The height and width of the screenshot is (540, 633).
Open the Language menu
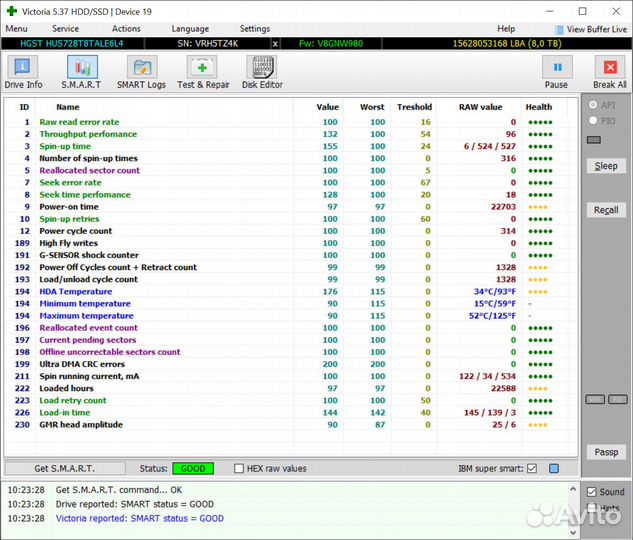click(190, 29)
